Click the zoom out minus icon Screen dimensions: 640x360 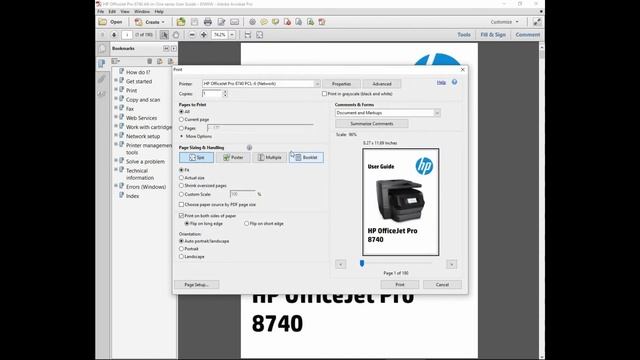coord(192,35)
